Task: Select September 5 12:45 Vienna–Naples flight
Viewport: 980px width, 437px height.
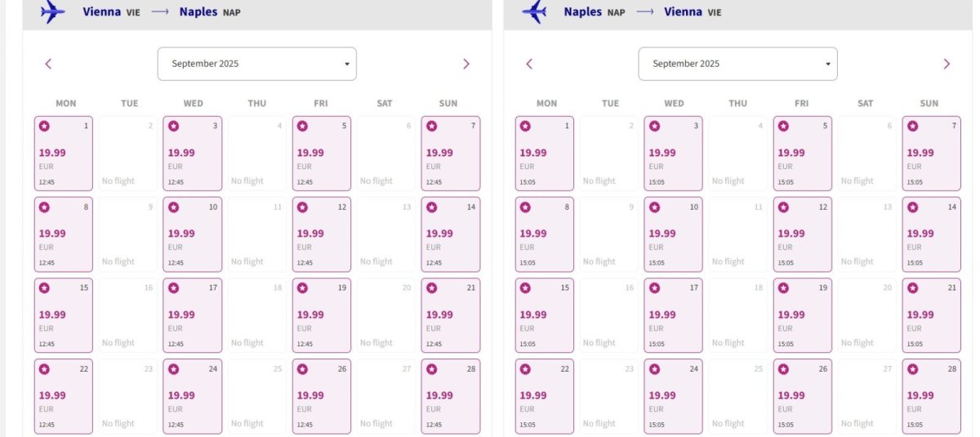Action: tap(322, 154)
